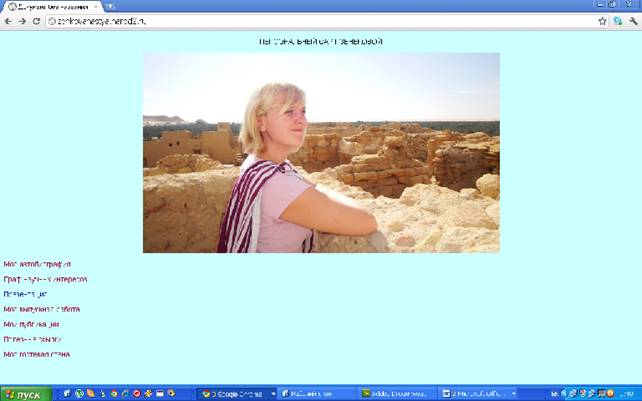Click the browser Forward arrow
The image size is (642, 401).
click(22, 20)
